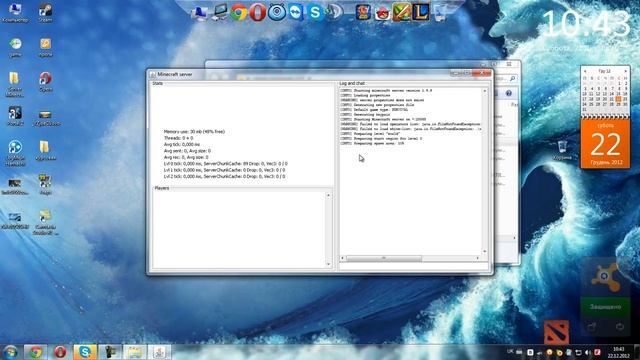Open the Recycle Bin on the desktop
Screen dimensions: 640x360
click(x=562, y=150)
